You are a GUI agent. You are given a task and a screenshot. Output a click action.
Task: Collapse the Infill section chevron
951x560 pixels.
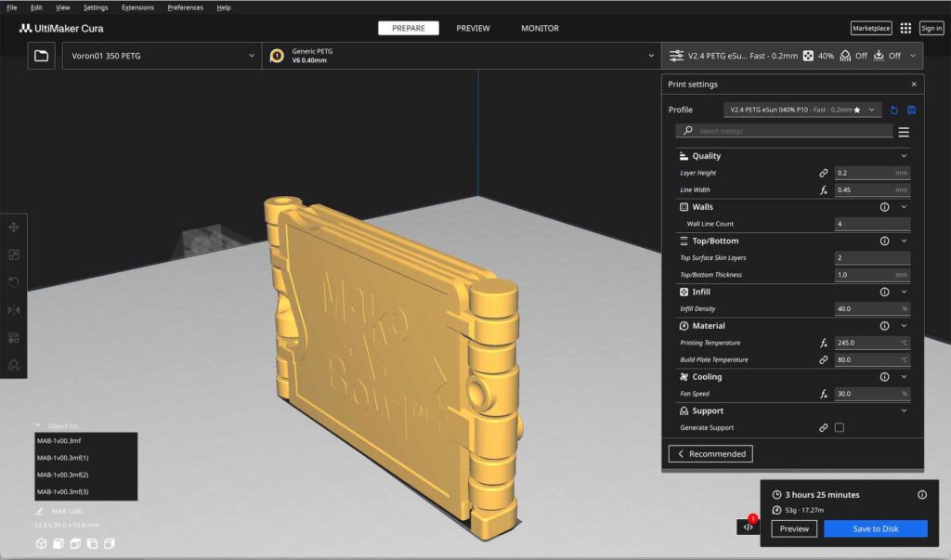(x=904, y=292)
